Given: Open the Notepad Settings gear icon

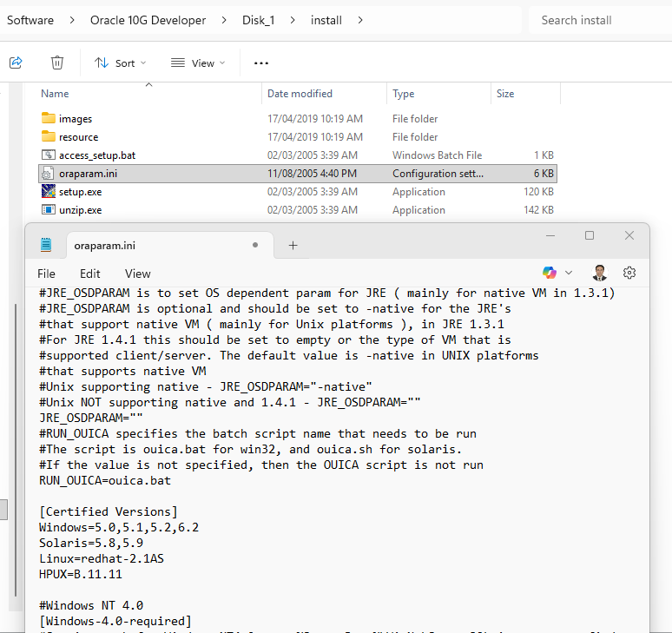Looking at the screenshot, I should point(629,273).
